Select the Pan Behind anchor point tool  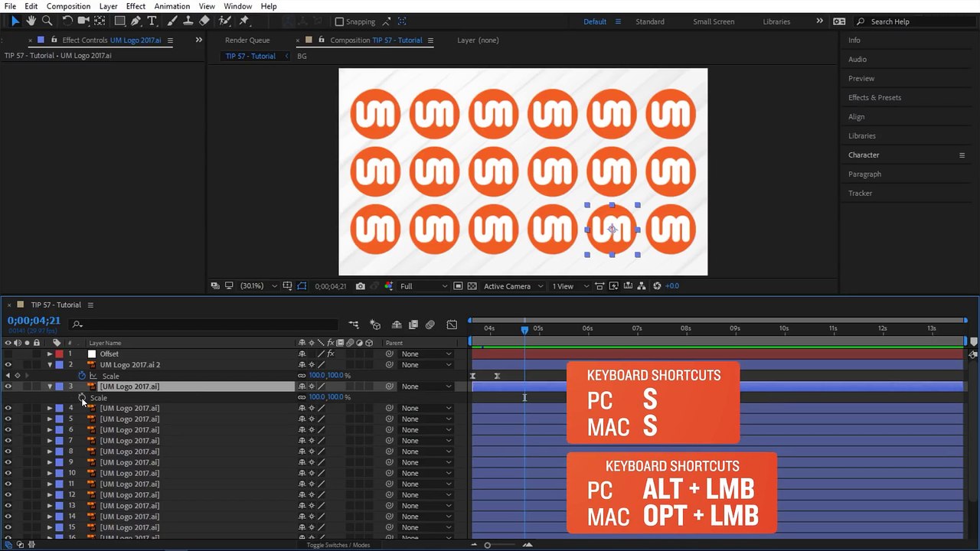101,21
